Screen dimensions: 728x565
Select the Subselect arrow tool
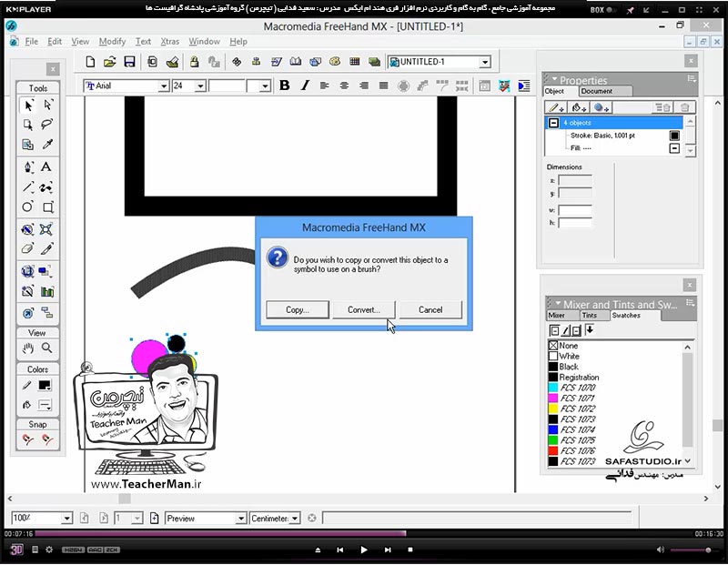tap(47, 105)
